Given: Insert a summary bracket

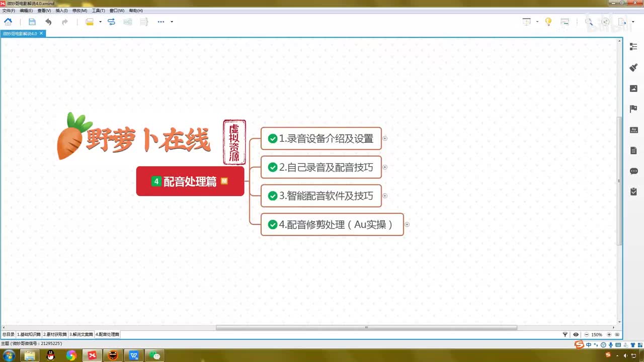Looking at the screenshot, I should point(144,22).
